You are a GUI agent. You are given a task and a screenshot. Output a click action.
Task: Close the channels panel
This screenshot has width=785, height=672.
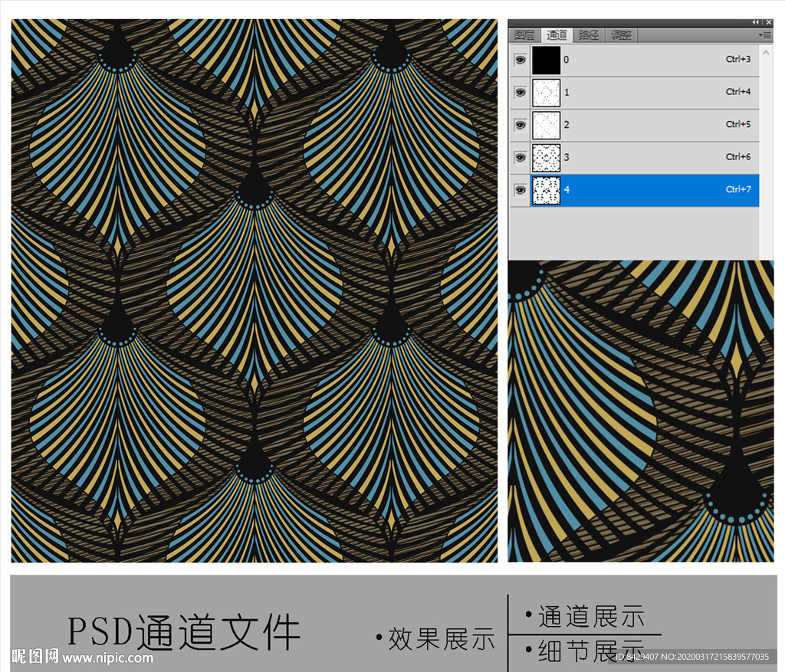coord(768,22)
